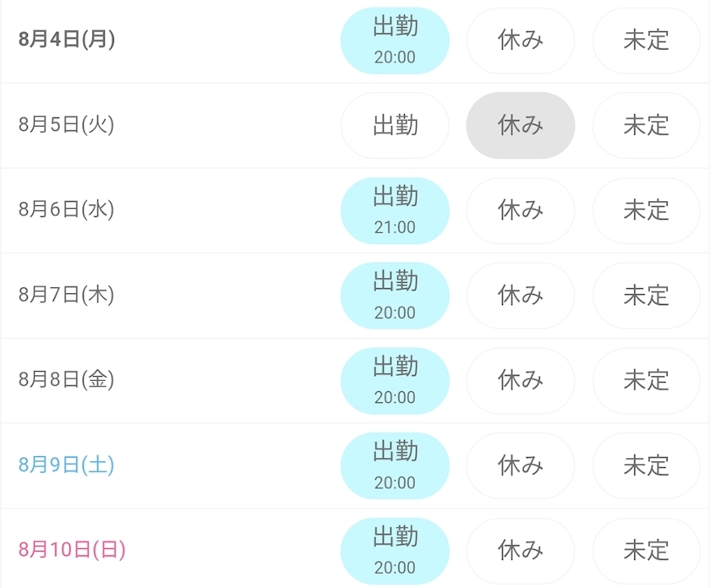Set 8月6日(水) to 未定

coord(646,211)
